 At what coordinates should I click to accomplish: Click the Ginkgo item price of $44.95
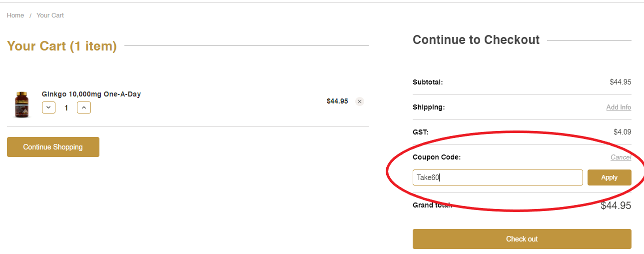point(337,101)
